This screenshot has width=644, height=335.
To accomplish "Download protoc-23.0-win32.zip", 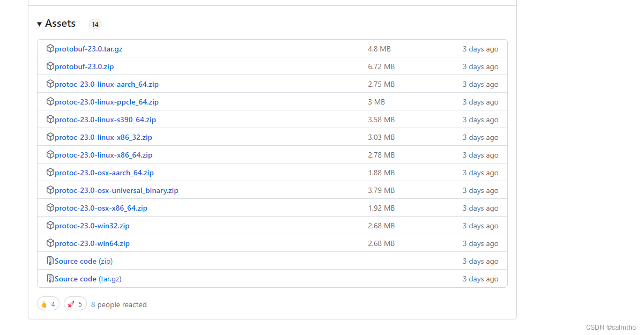I will coord(92,226).
